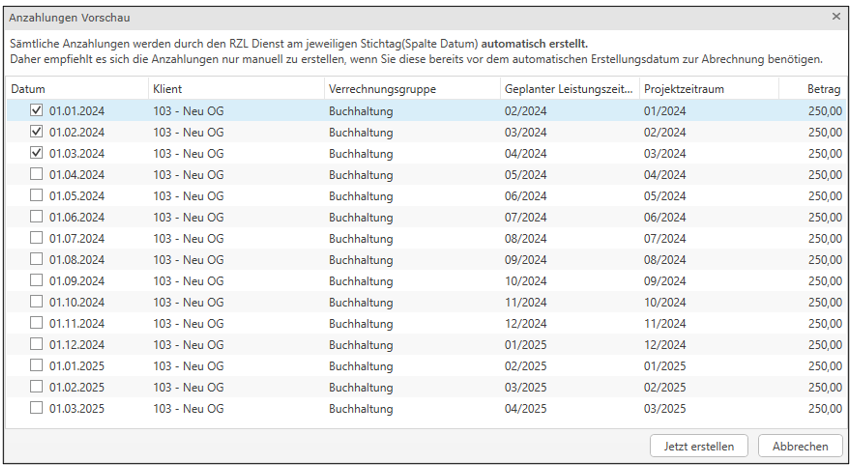Select the Buchhaltung cell in 01.06.2024 row
Screen dimensions: 854x467
point(361,217)
